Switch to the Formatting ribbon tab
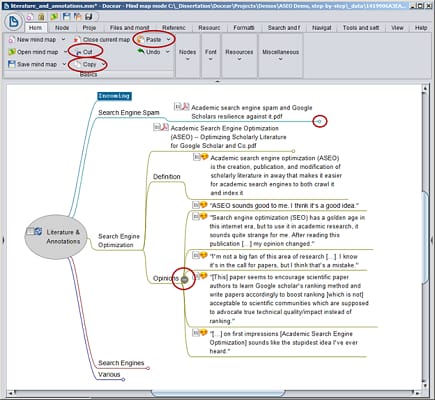 coord(244,28)
